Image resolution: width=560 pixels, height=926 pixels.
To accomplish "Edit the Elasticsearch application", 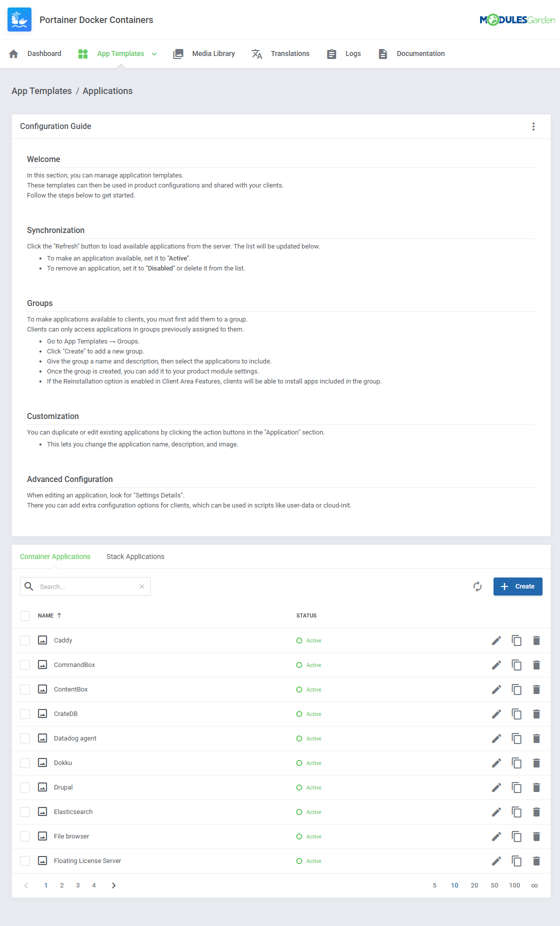I will (x=497, y=812).
